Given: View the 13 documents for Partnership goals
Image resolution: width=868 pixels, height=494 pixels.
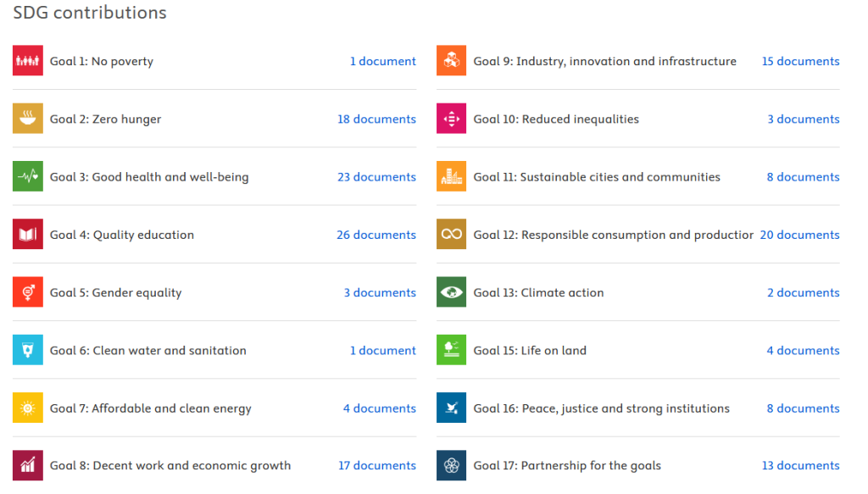Looking at the screenshot, I should point(800,465).
